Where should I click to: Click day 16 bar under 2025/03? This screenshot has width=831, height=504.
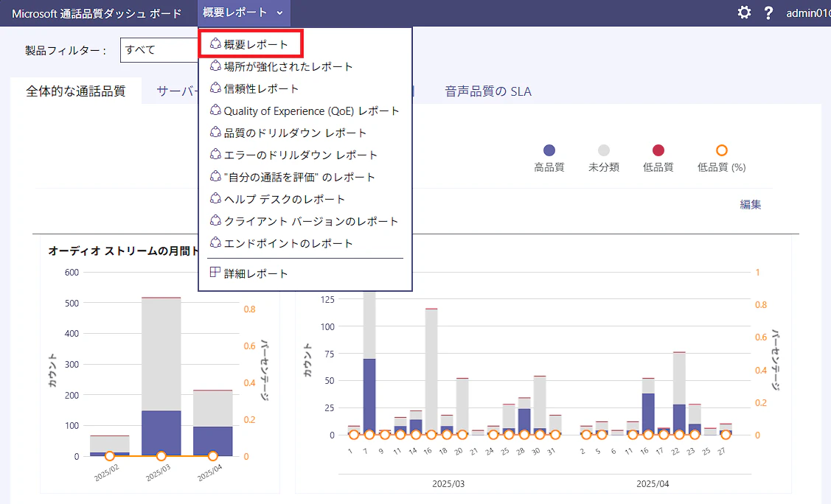pos(431,371)
